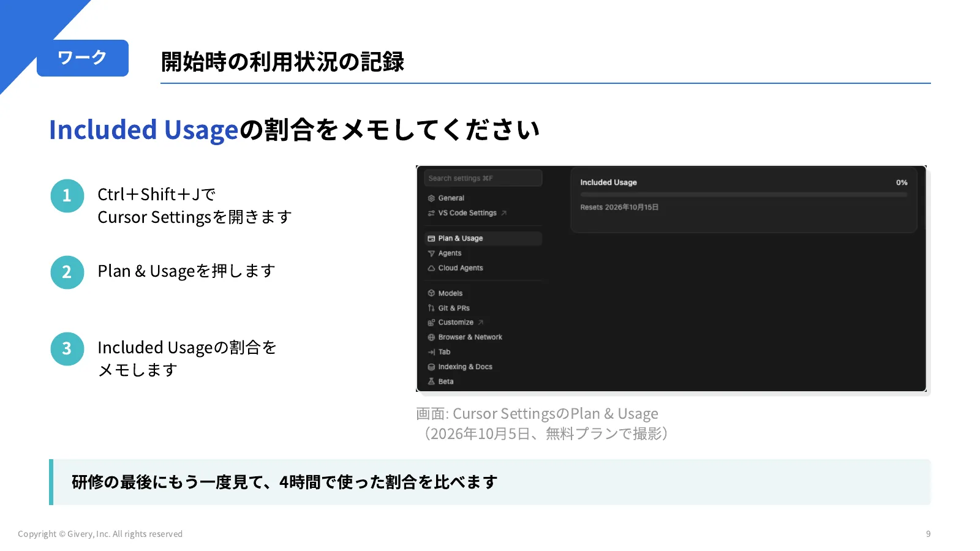The image size is (980, 551).
Task: Click the VS Code Settings sliders icon
Action: pos(431,213)
